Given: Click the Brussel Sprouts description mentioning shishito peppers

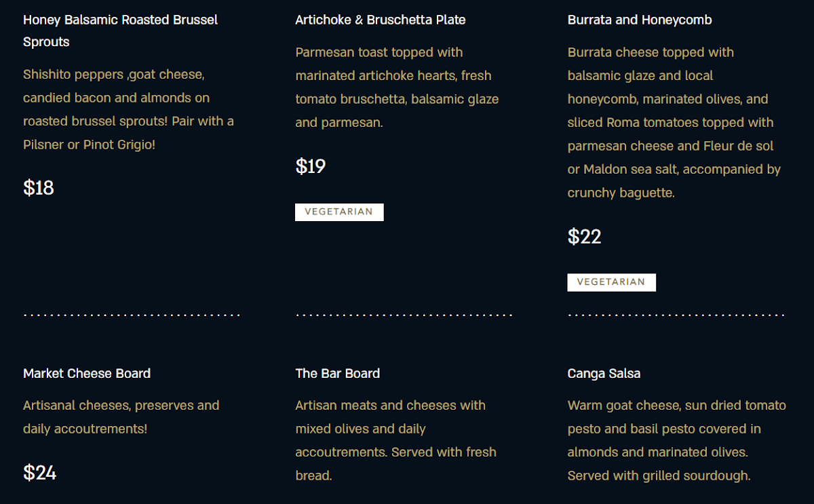Looking at the screenshot, I should (x=128, y=109).
